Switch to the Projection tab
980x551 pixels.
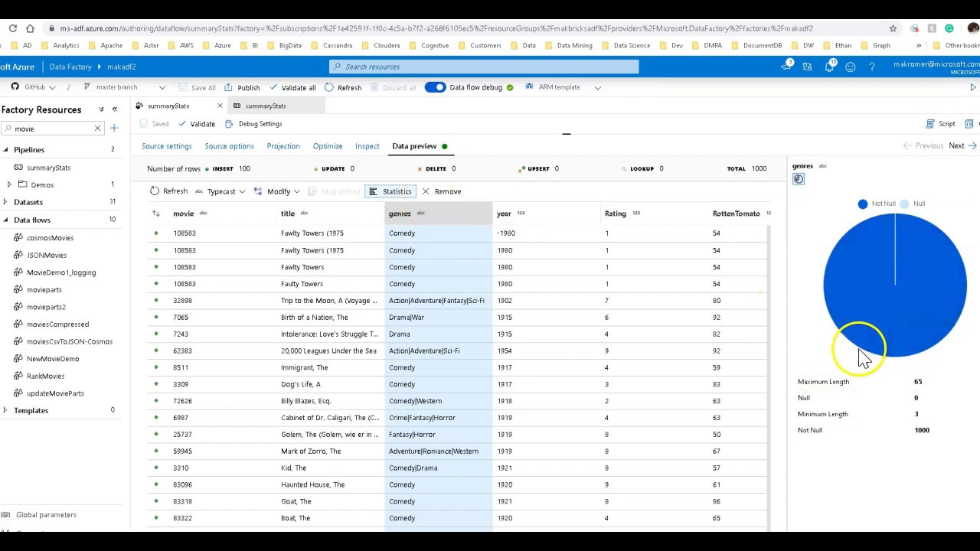click(x=283, y=146)
